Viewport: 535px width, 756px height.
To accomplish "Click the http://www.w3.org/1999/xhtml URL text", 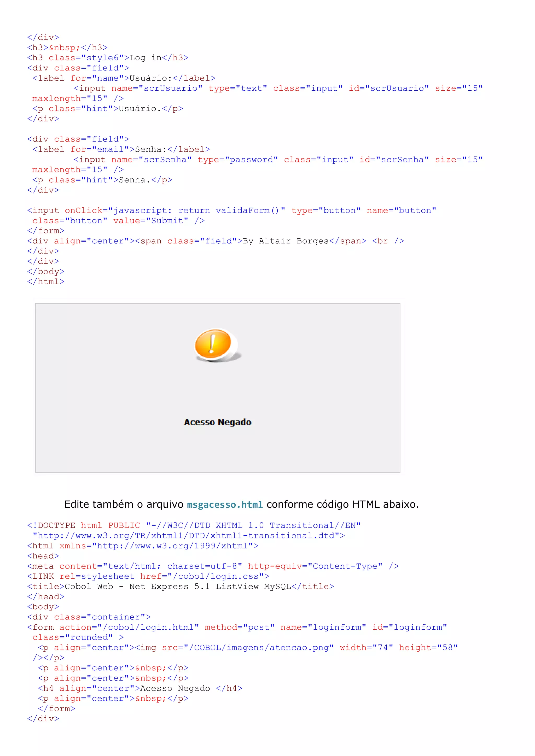I will coord(173,546).
